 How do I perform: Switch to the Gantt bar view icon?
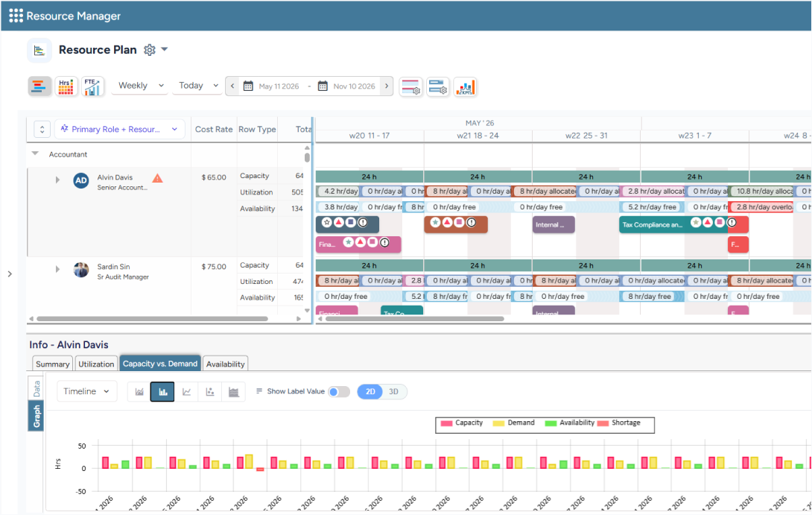click(39, 86)
